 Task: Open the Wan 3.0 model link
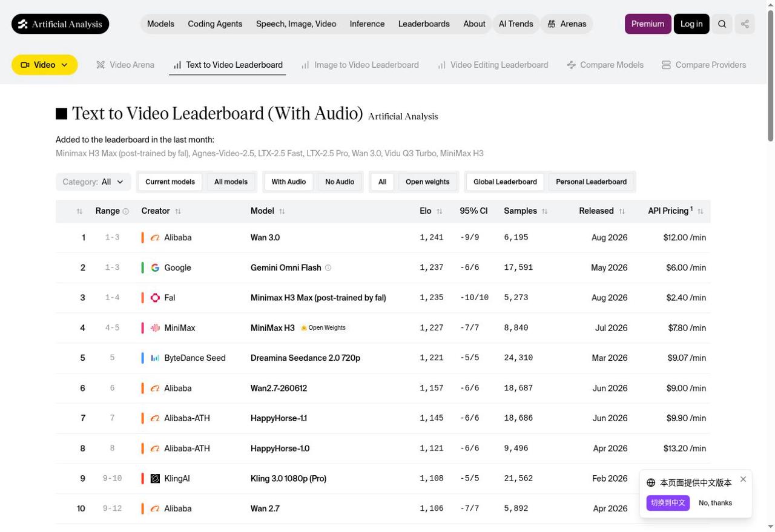pos(265,238)
